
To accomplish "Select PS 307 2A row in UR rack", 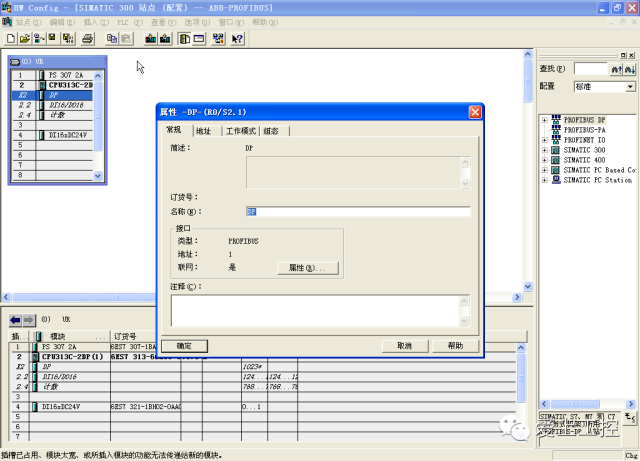I will (52, 75).
